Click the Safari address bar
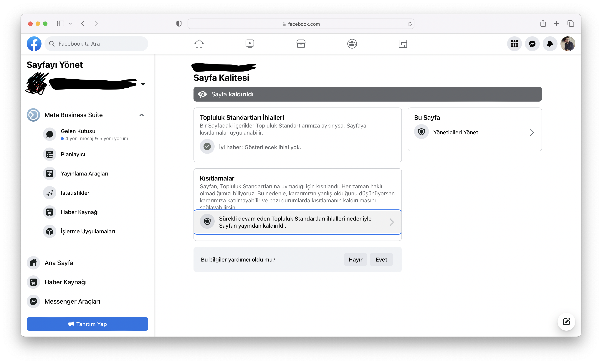The height and width of the screenshot is (364, 602). pos(301,24)
